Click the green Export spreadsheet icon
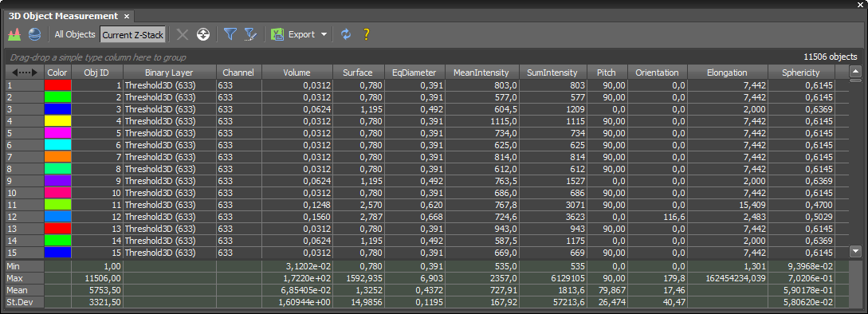The width and height of the screenshot is (868, 314). [x=277, y=34]
